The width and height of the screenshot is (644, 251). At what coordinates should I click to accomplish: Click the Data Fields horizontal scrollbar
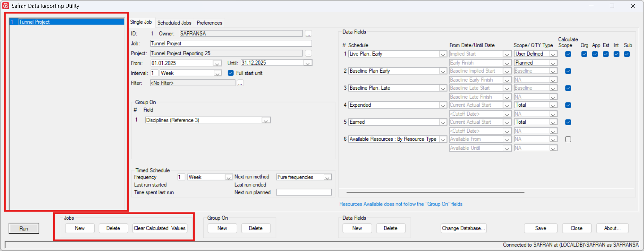point(435,192)
